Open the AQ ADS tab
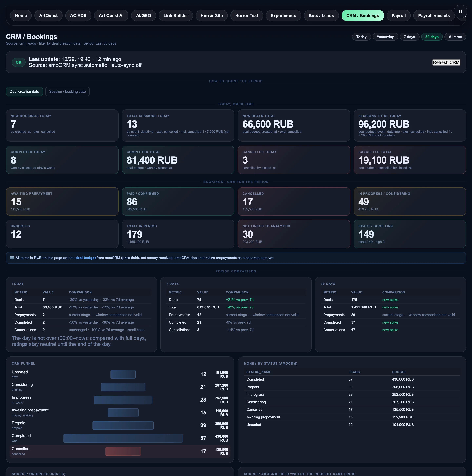472x476 pixels. [78, 16]
